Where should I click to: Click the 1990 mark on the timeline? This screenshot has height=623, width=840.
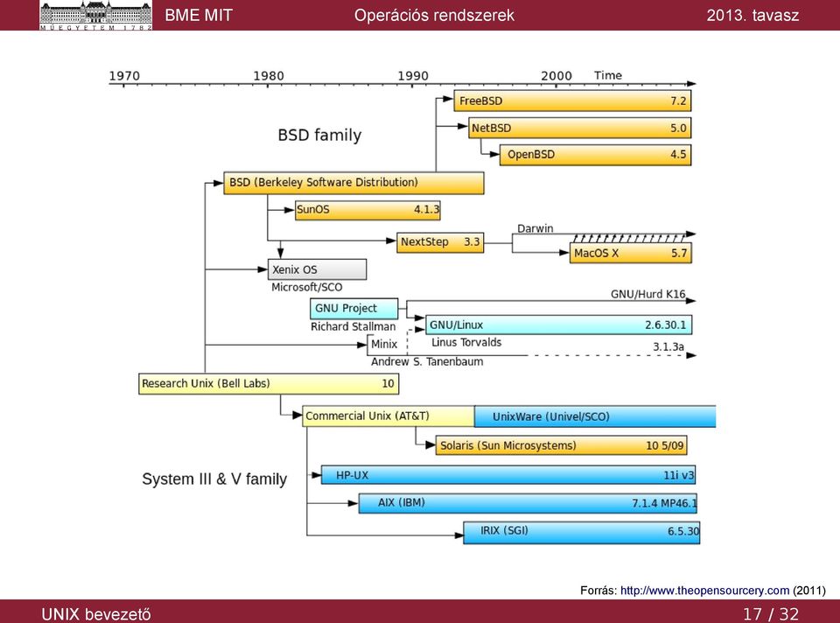click(x=412, y=75)
